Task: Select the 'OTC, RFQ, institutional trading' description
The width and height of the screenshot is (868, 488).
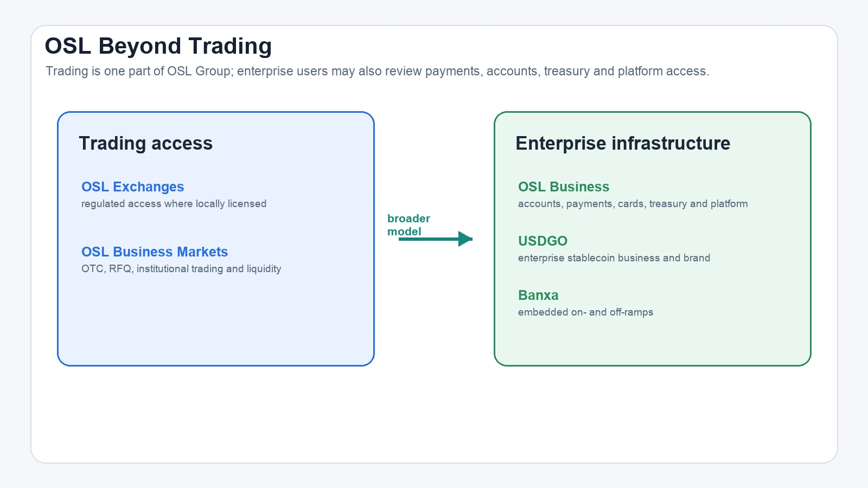Action: click(181, 269)
